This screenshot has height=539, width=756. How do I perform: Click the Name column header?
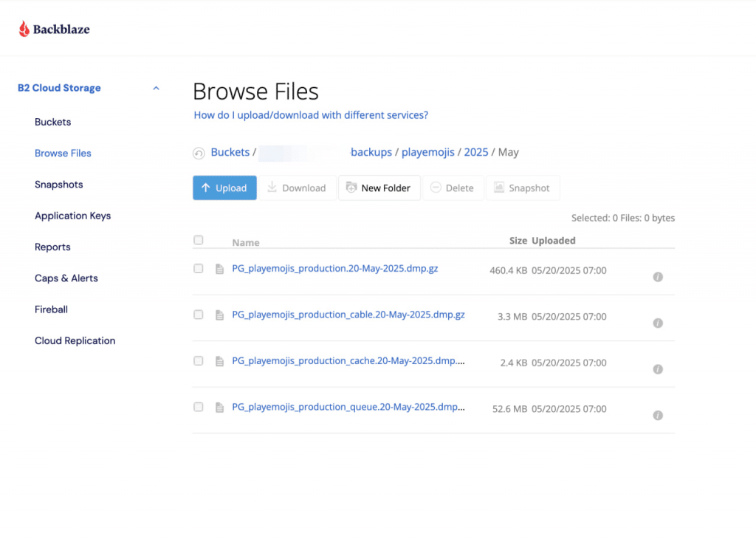246,242
